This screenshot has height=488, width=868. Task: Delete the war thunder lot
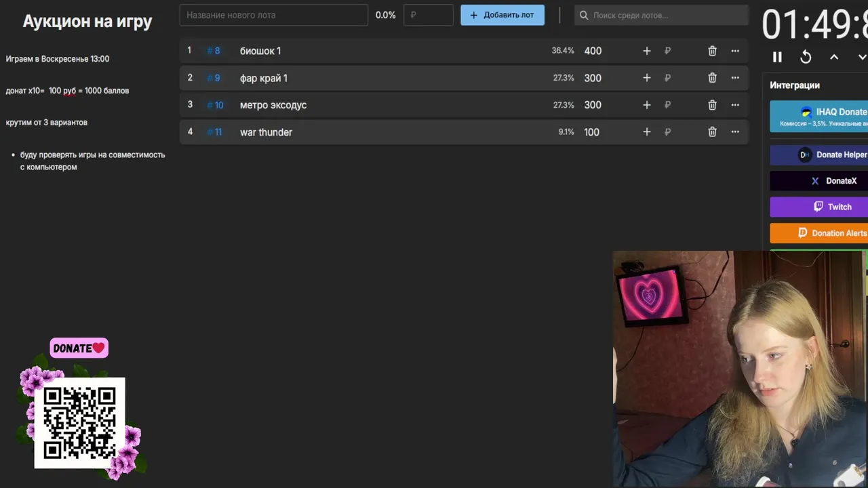tap(712, 132)
